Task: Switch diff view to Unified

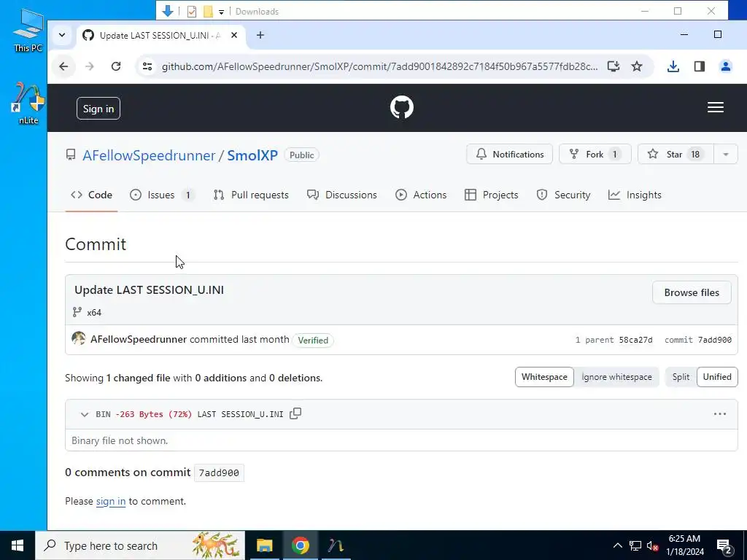Action: point(717,377)
